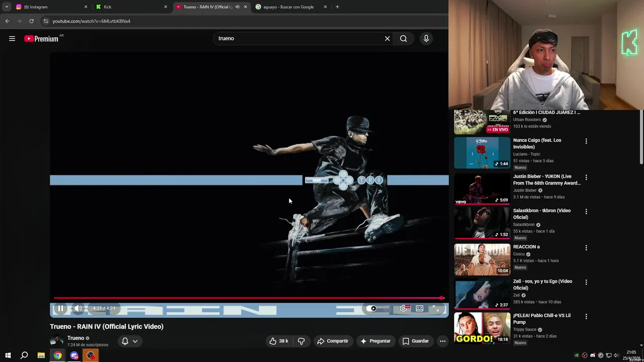View site information icon in address bar
The height and width of the screenshot is (362, 644).
46,21
